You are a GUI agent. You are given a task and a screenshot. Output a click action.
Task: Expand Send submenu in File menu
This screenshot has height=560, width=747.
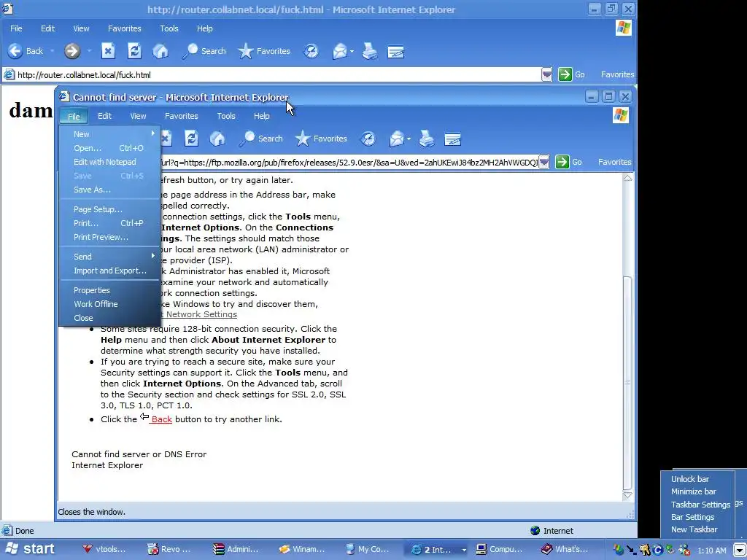click(109, 257)
